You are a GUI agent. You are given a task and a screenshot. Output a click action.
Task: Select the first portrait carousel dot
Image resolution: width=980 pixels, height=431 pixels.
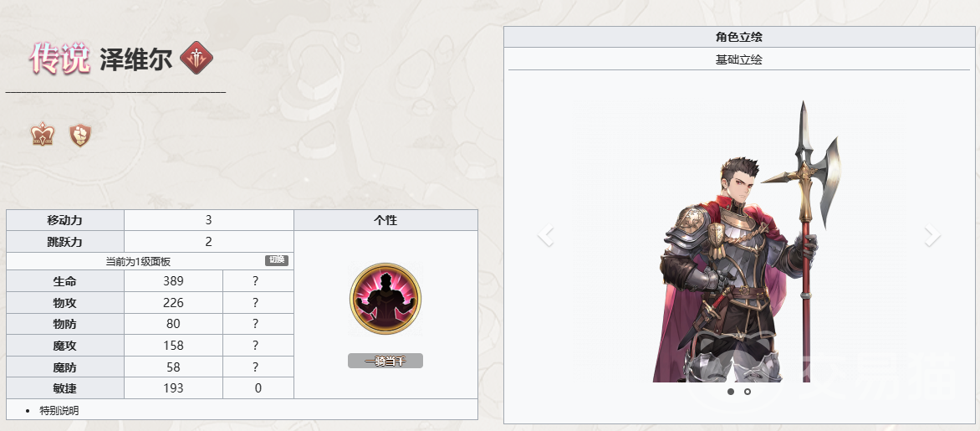[731, 392]
